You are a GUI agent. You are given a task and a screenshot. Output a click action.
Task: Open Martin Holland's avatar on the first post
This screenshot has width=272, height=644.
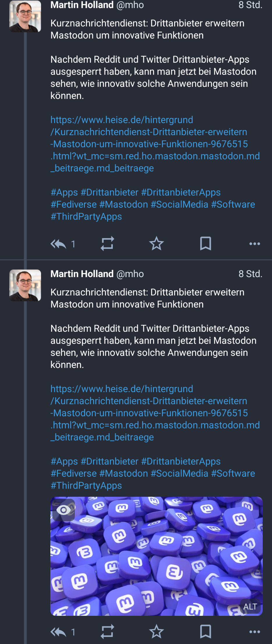click(25, 17)
